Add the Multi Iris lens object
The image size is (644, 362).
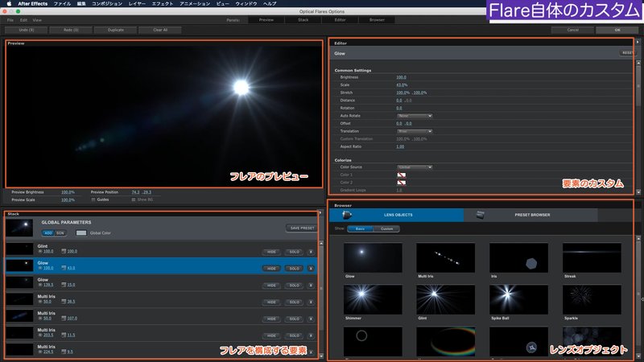pos(446,257)
